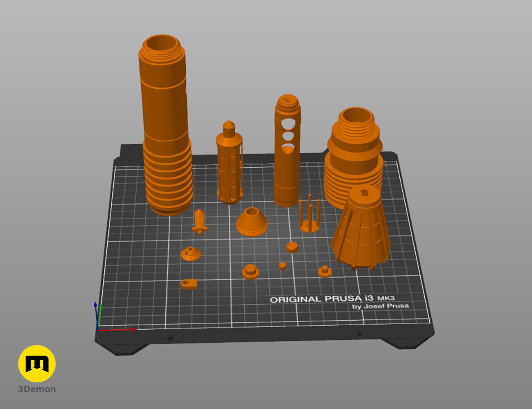Select the short wide threaded cylinder model

click(354, 157)
